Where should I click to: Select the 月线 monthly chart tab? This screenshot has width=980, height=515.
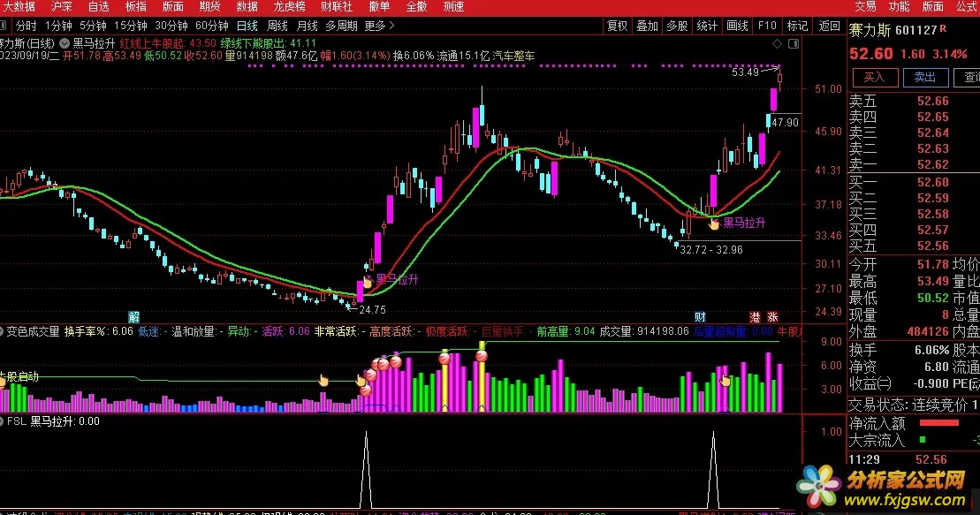pyautogui.click(x=308, y=26)
